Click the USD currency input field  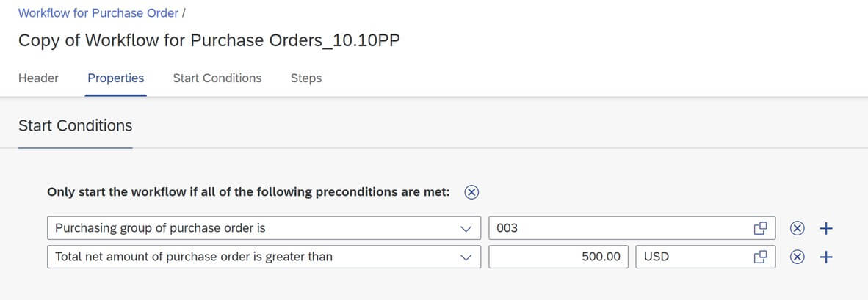[x=705, y=256]
